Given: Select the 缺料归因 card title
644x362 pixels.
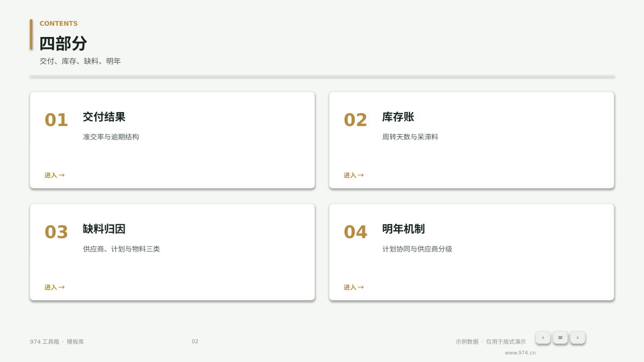Looking at the screenshot, I should 104,229.
